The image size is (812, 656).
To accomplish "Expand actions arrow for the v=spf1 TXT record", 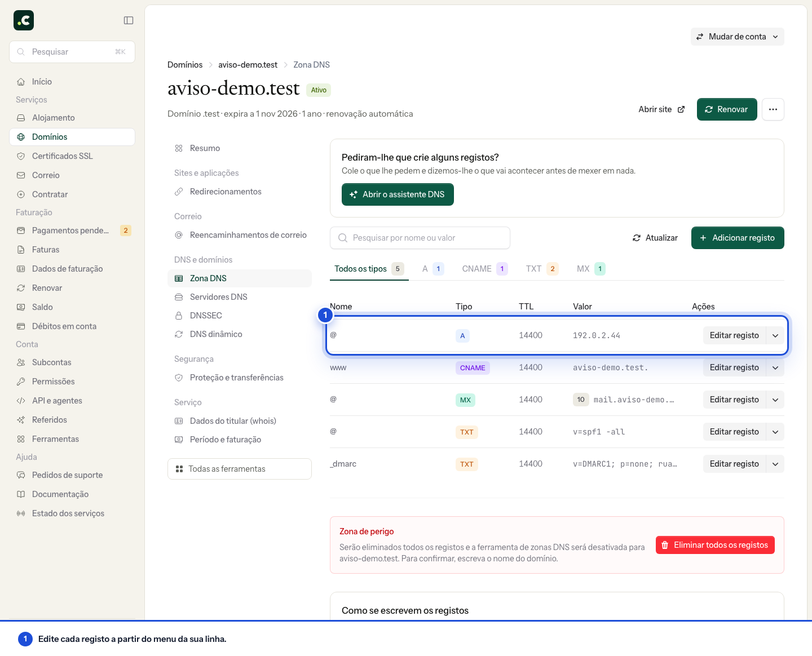I will (775, 432).
